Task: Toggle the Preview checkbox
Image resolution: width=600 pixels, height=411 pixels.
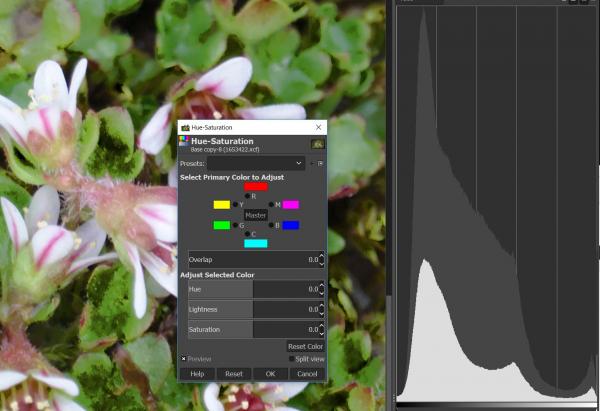Action: pyautogui.click(x=183, y=359)
